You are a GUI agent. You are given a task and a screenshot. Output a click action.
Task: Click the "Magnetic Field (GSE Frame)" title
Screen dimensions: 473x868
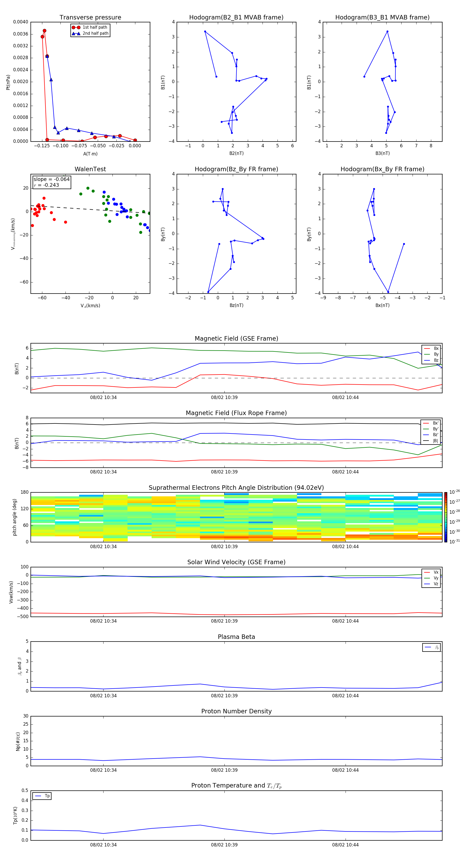coord(236,339)
